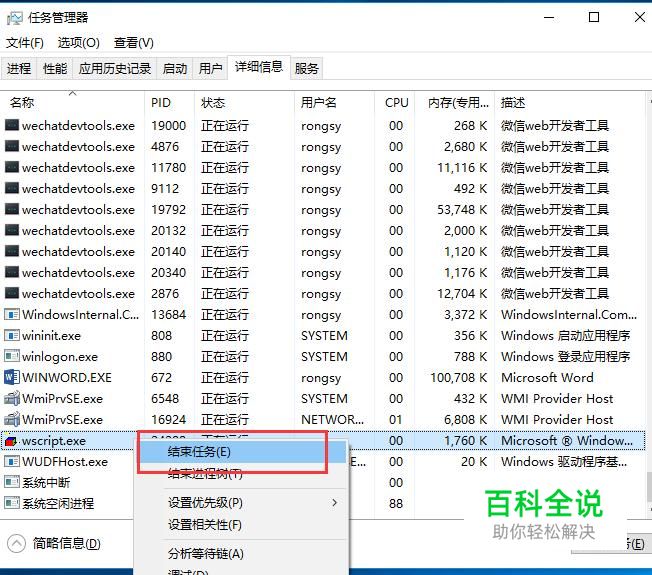Image resolution: width=652 pixels, height=575 pixels.
Task: Sort by the 用户名 column header
Action: 335,102
